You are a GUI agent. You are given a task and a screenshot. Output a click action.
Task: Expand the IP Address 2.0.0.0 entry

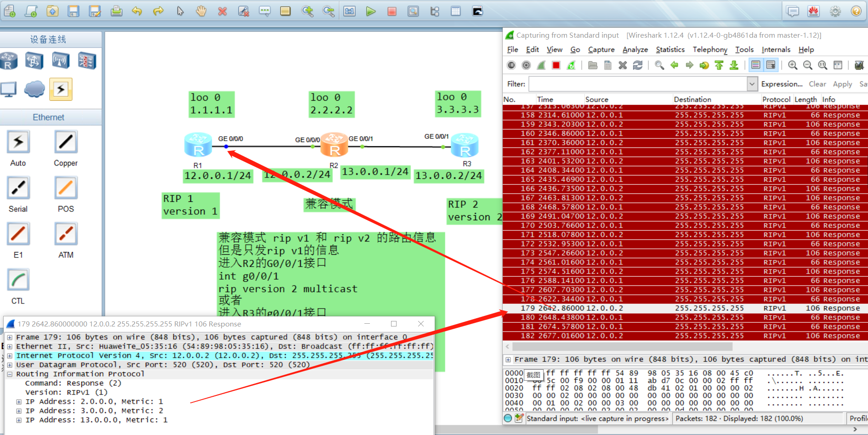18,401
